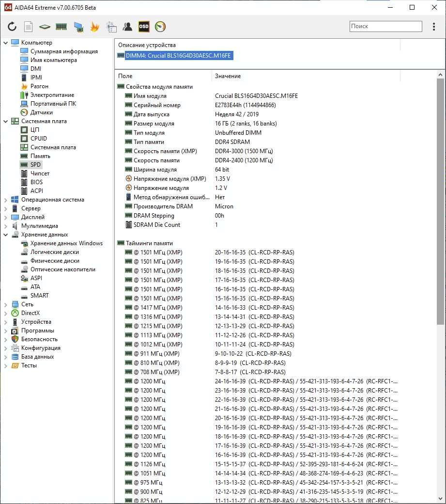
Task: Expand the Операционная система node
Action: coord(5,200)
